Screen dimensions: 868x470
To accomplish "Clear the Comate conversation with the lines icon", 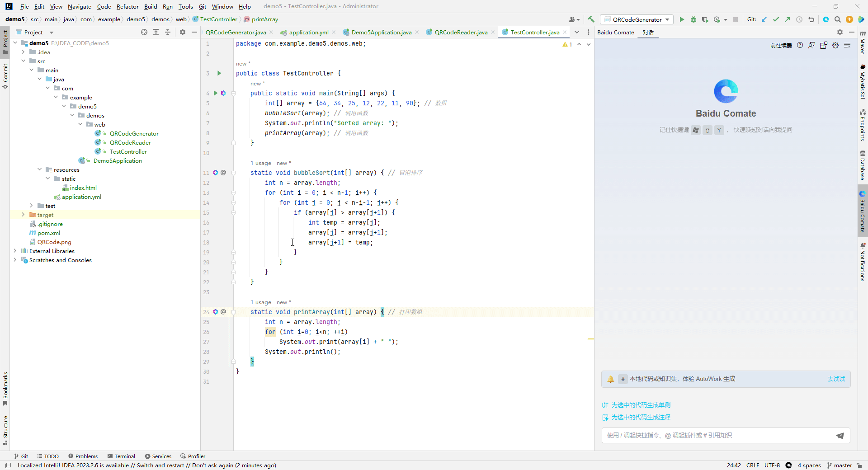I will coord(847,45).
